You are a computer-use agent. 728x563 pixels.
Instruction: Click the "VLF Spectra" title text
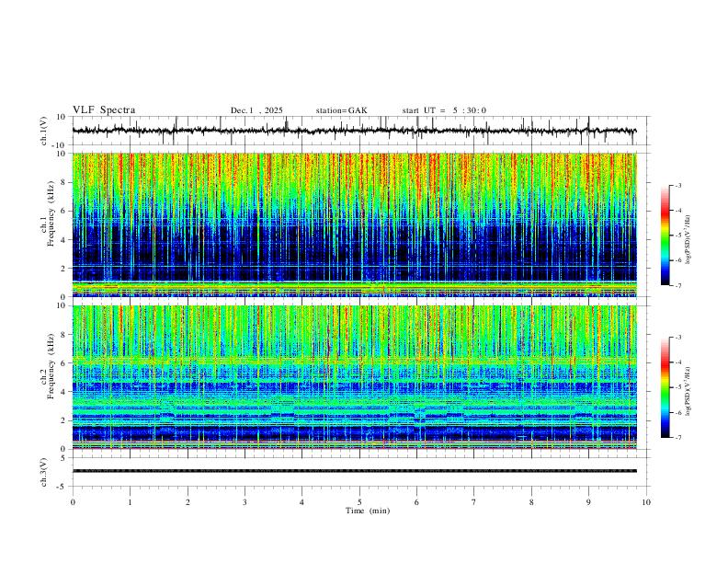pos(104,110)
